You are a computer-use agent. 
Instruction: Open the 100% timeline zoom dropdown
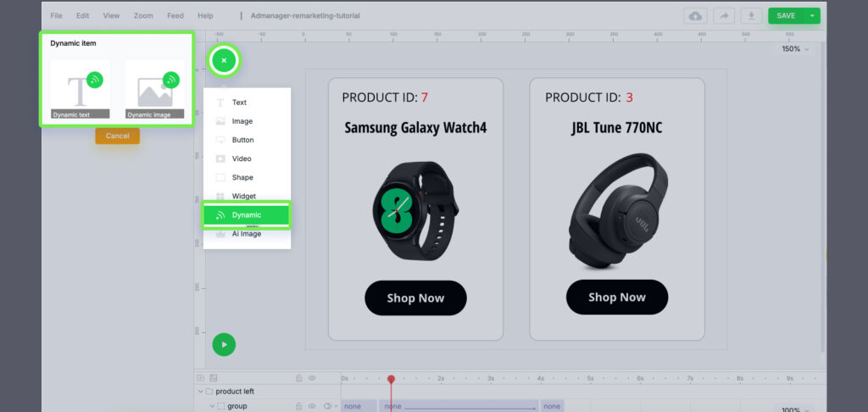pos(795,409)
